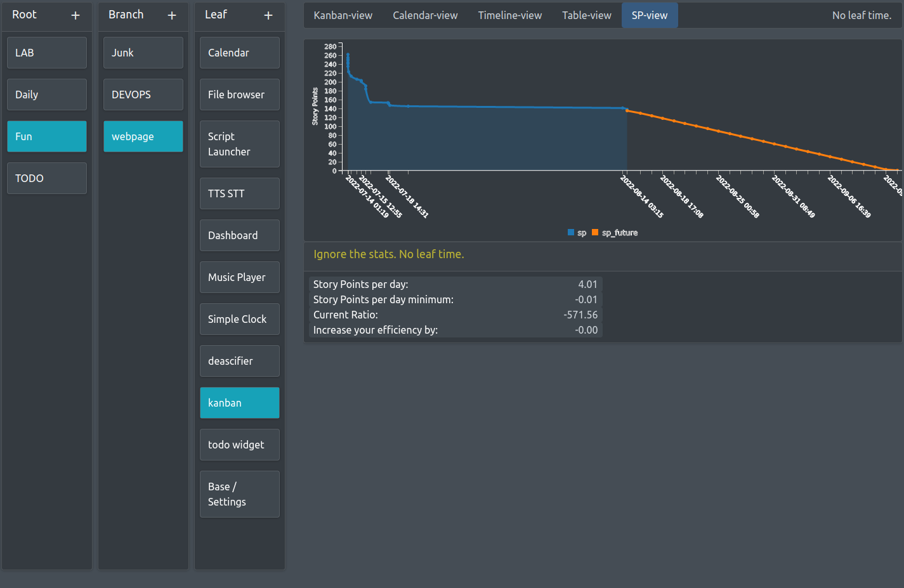Toggle the sp_future legend orange swatch
Image resolution: width=904 pixels, height=588 pixels.
click(595, 233)
